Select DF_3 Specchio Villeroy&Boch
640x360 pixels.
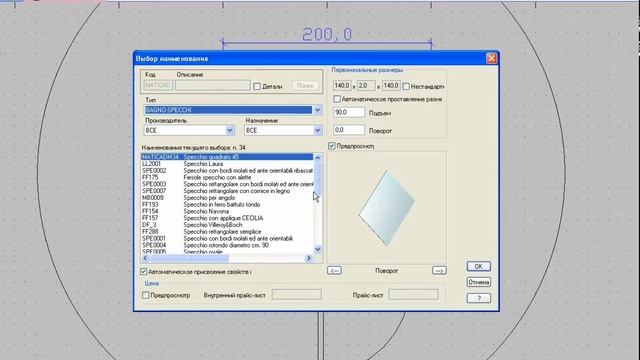tap(227, 225)
